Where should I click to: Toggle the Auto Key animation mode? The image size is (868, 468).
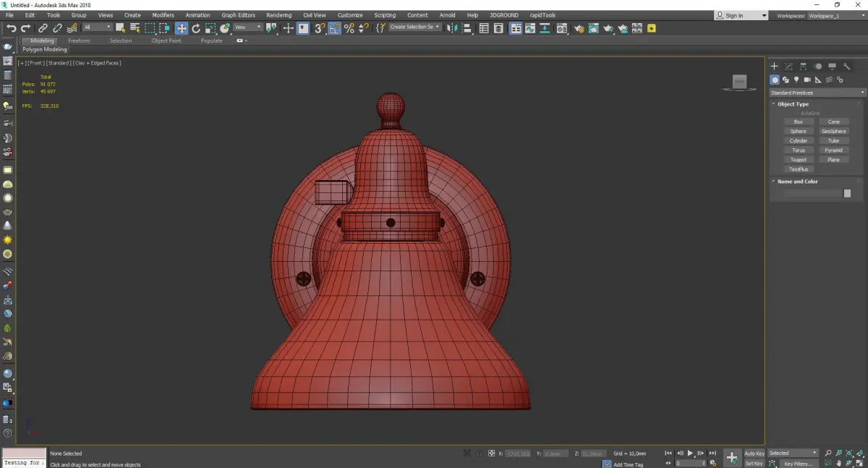(754, 453)
